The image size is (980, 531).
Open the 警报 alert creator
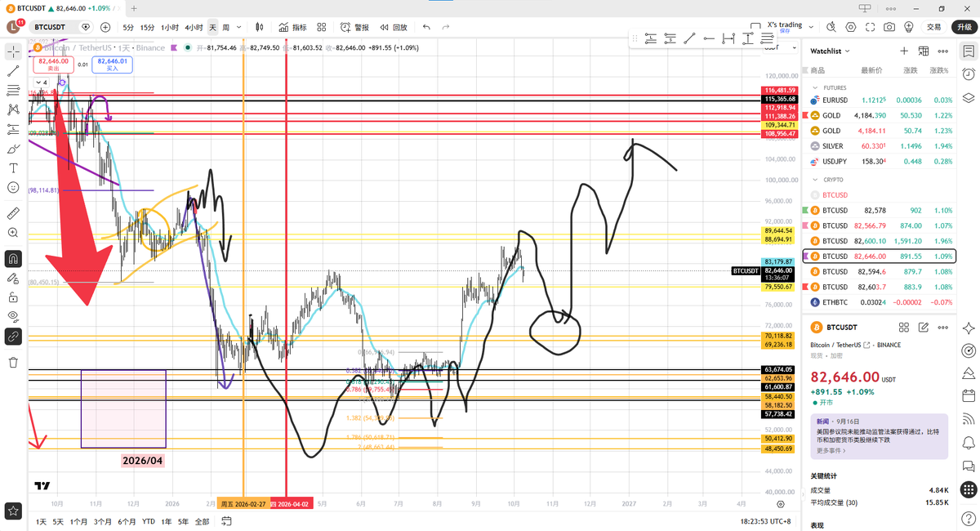point(355,27)
